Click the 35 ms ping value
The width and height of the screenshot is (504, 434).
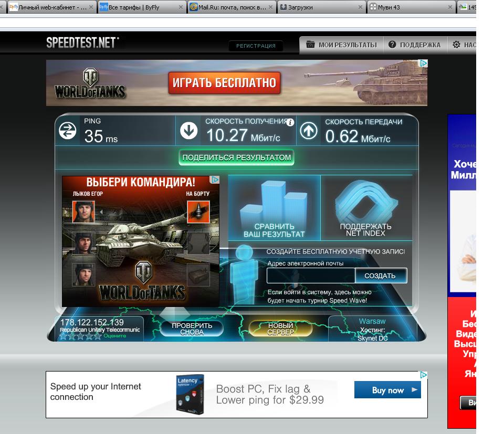(x=101, y=136)
